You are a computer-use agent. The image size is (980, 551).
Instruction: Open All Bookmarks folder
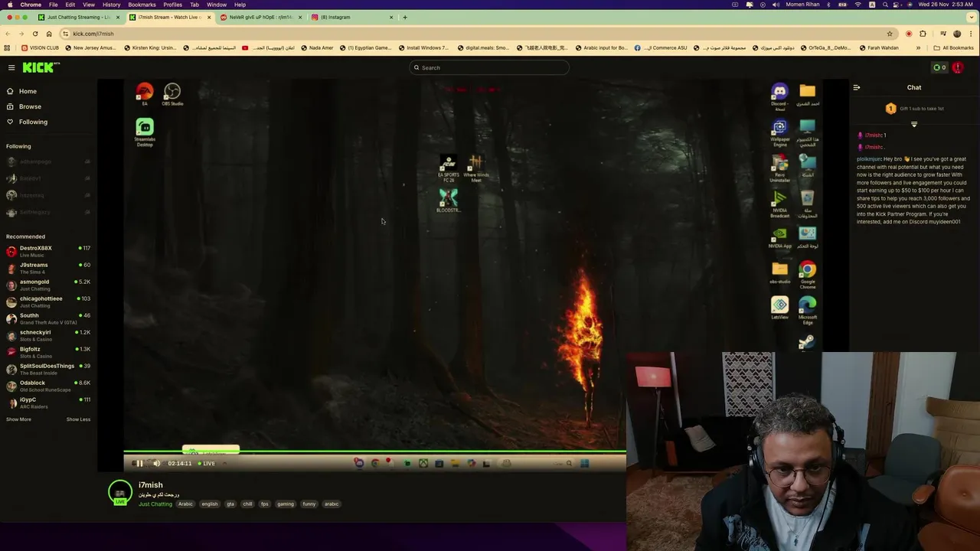pos(953,47)
